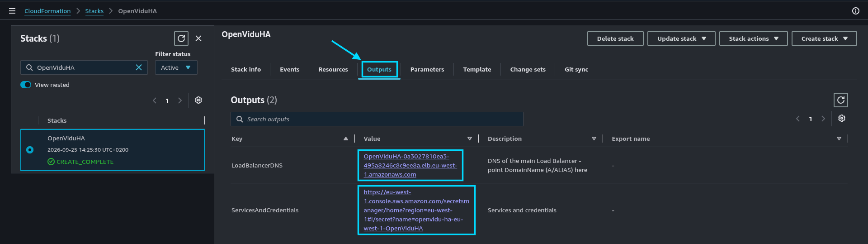
Task: Toggle the View nested switch
Action: 26,85
